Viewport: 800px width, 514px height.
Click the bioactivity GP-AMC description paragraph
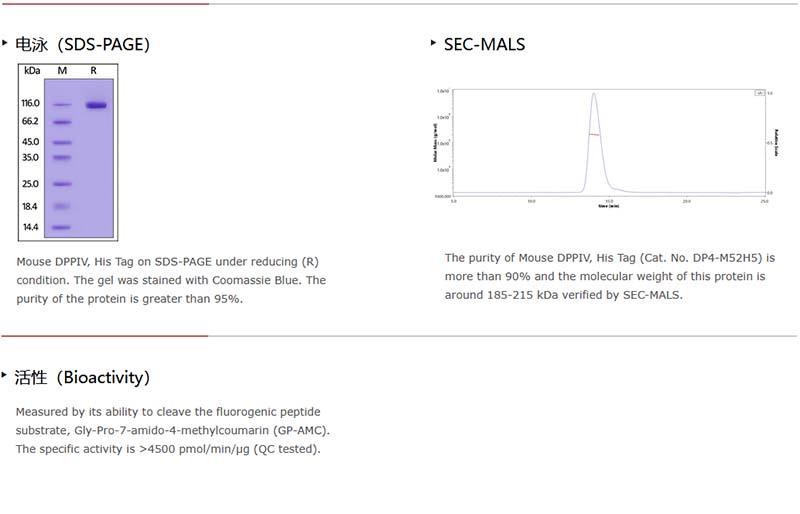(x=172, y=430)
